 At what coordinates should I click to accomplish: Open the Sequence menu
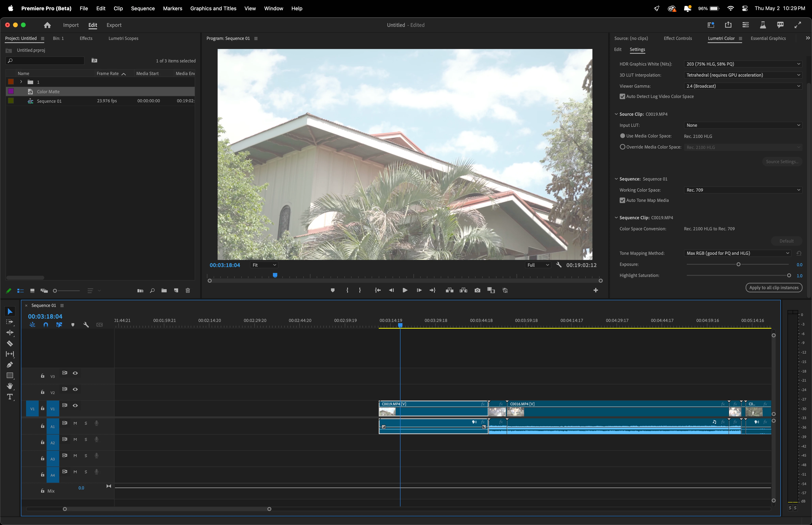(142, 8)
